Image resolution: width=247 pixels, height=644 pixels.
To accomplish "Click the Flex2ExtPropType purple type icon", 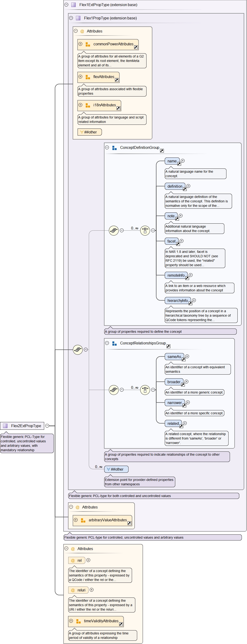I will [x=5, y=426].
